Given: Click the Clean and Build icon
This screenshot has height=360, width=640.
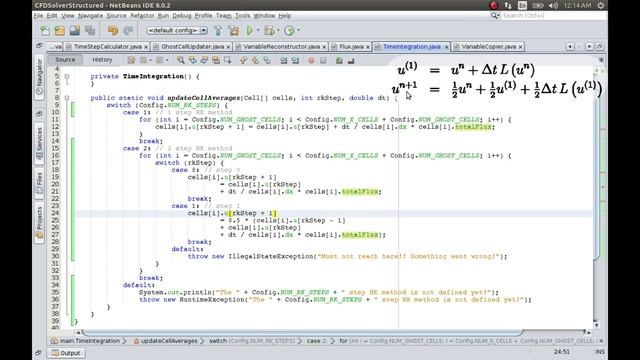Looking at the screenshot, I should 234,31.
